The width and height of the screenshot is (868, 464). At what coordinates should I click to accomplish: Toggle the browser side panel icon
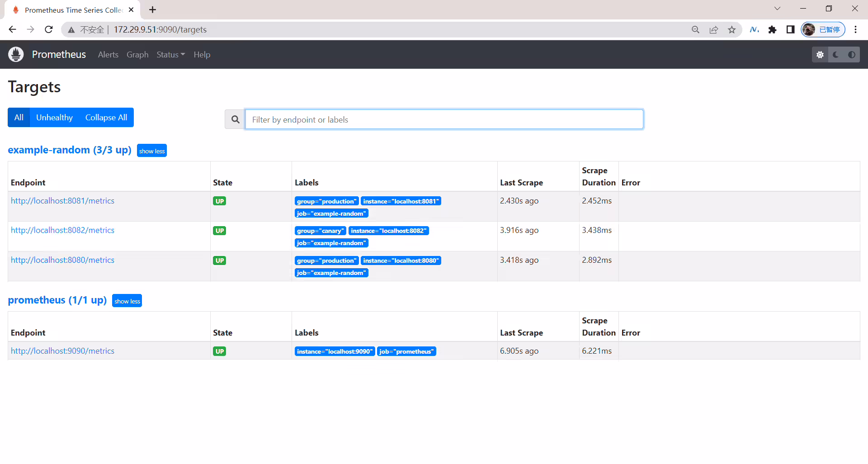point(790,29)
